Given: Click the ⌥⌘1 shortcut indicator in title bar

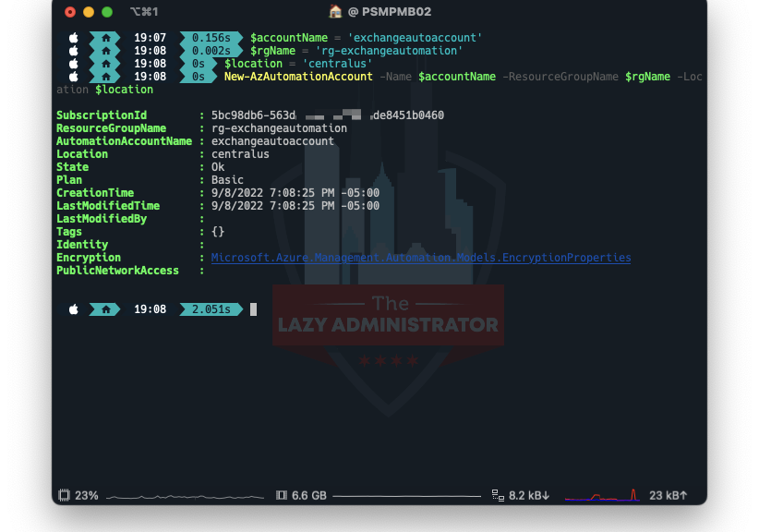Looking at the screenshot, I should point(144,12).
